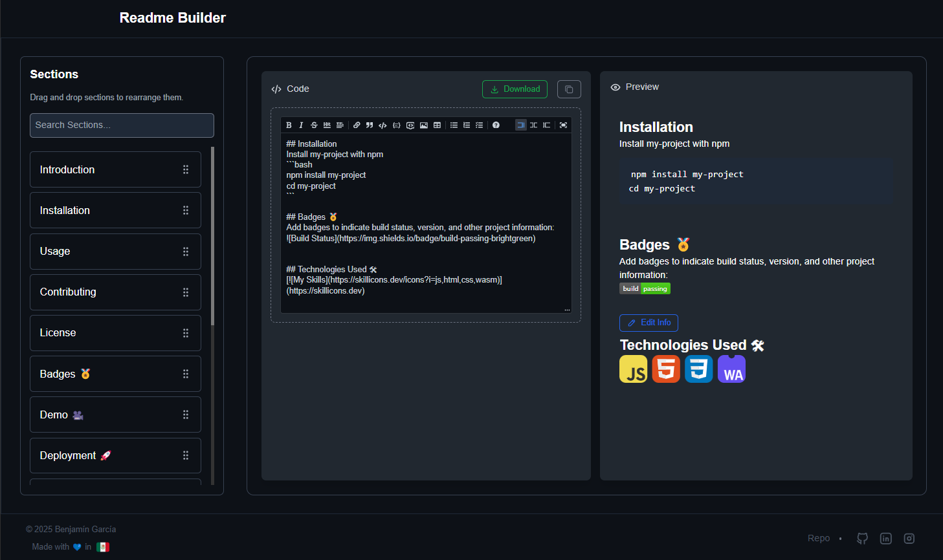This screenshot has height=560, width=943.
Task: Insert a table using the table icon
Action: [x=437, y=125]
